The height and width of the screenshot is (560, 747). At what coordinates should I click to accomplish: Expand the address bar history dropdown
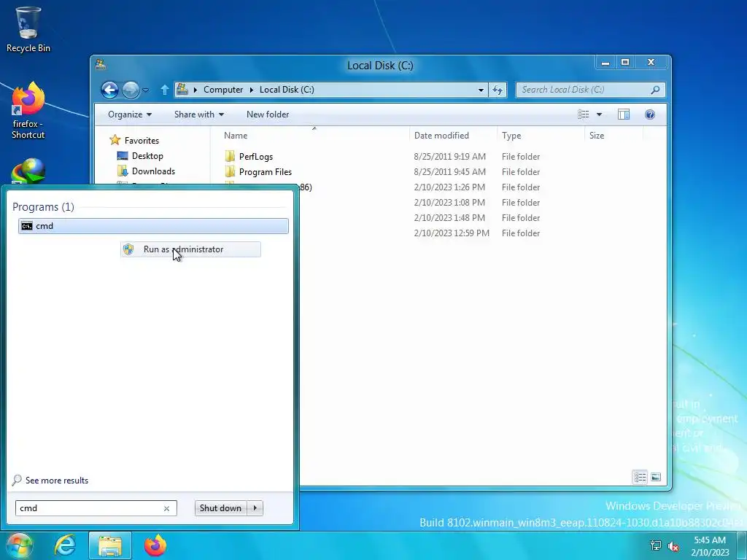[x=481, y=90]
